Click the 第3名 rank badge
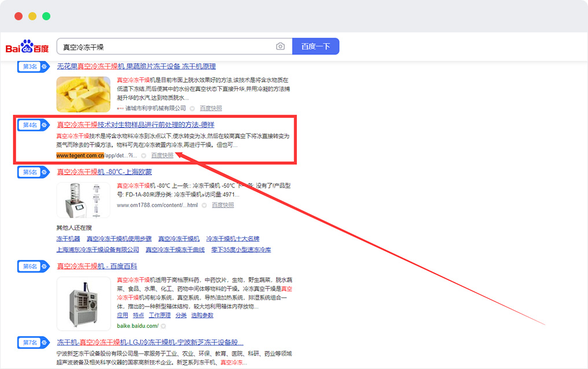This screenshot has width=588, height=369. pos(34,67)
